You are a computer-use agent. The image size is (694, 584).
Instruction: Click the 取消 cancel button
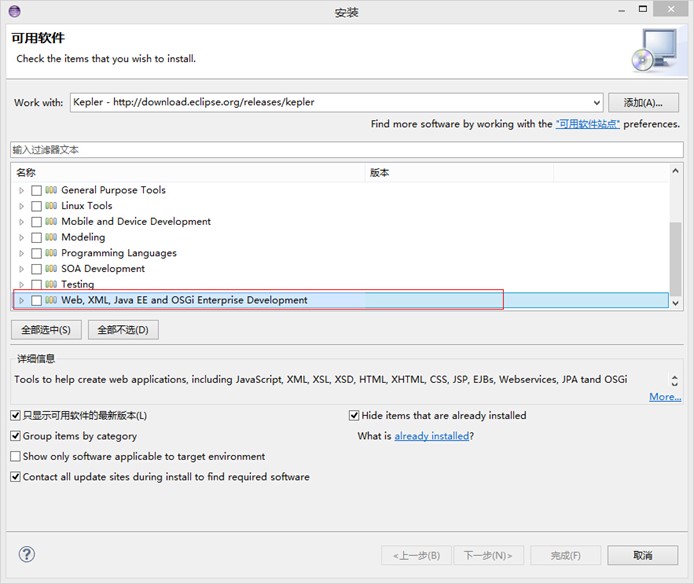point(643,555)
